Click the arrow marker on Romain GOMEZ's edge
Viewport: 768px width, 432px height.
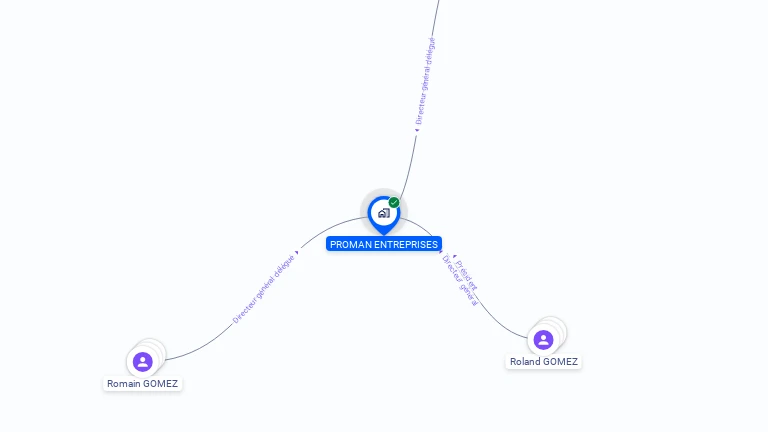(297, 253)
